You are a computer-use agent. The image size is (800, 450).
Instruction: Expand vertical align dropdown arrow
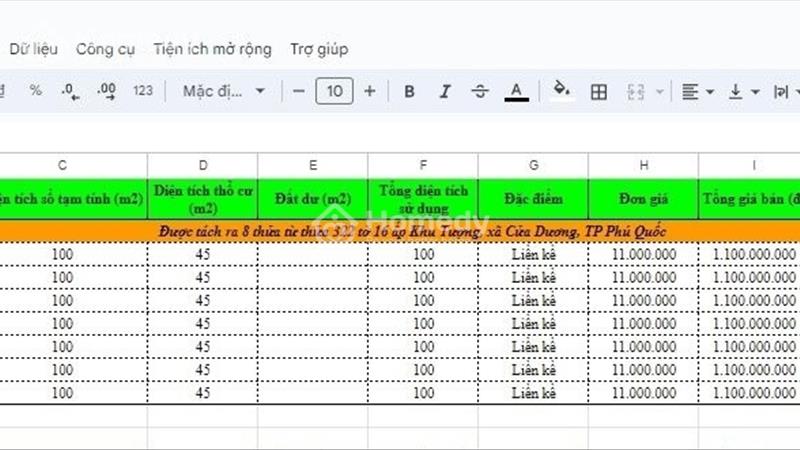pyautogui.click(x=756, y=92)
